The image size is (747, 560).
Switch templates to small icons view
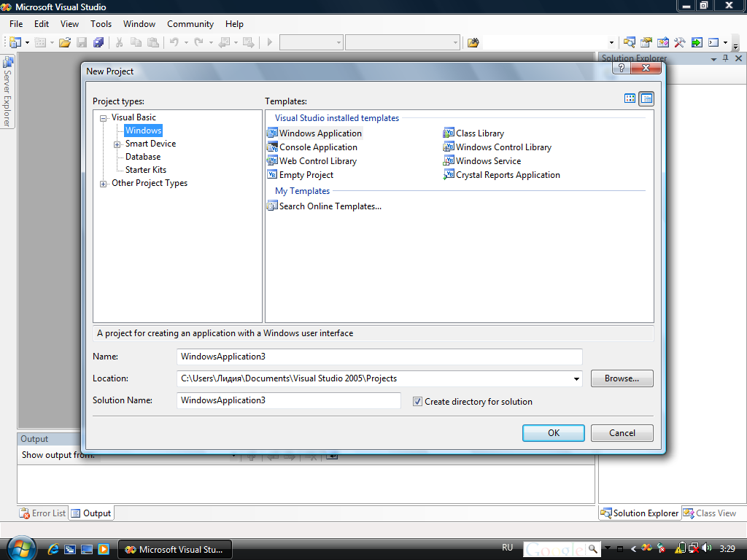646,98
